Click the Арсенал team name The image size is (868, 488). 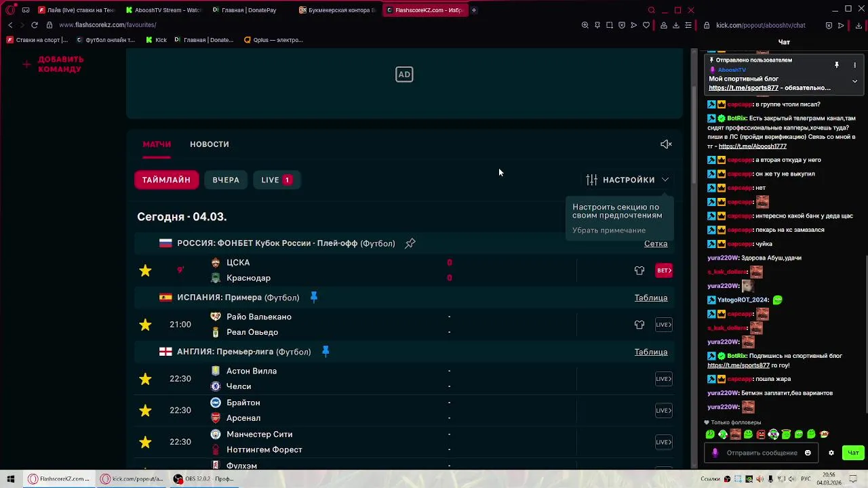point(243,418)
